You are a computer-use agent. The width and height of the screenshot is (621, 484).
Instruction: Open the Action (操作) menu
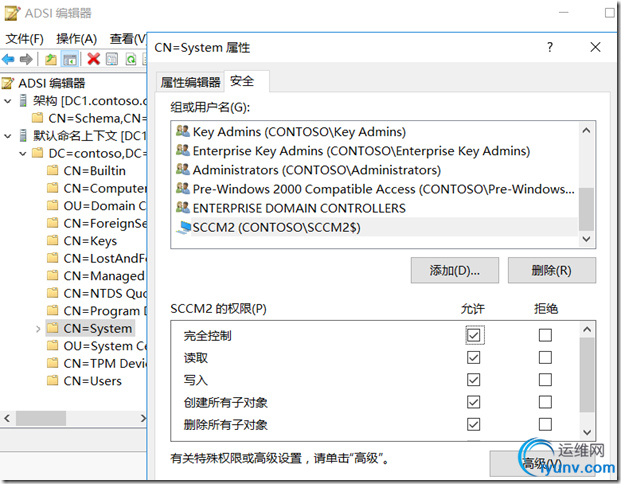[76, 39]
